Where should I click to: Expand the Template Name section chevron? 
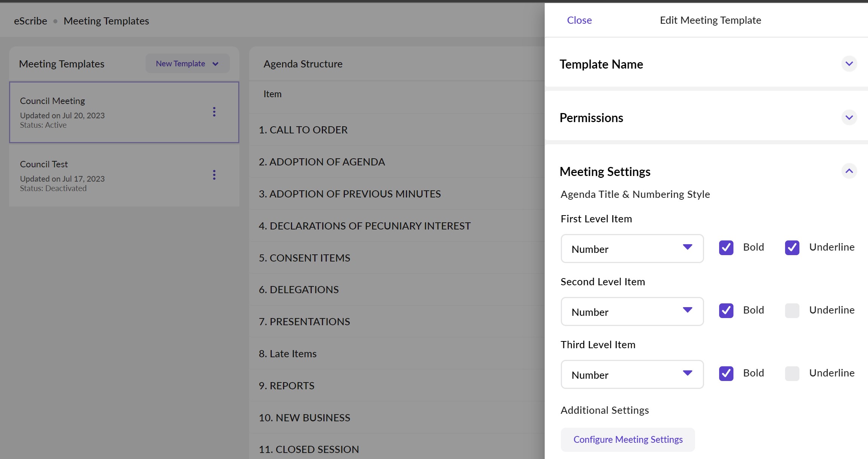849,64
